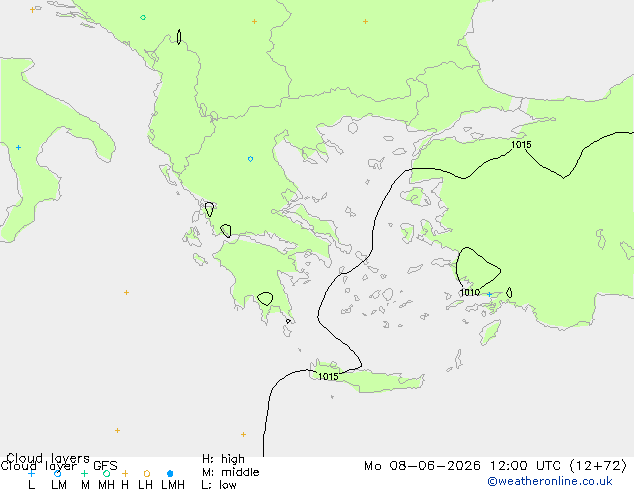Click the forecast date text Mo 08-06-2026 12:00 UTC
Image resolution: width=634 pixels, height=490 pixels.
pyautogui.click(x=465, y=466)
